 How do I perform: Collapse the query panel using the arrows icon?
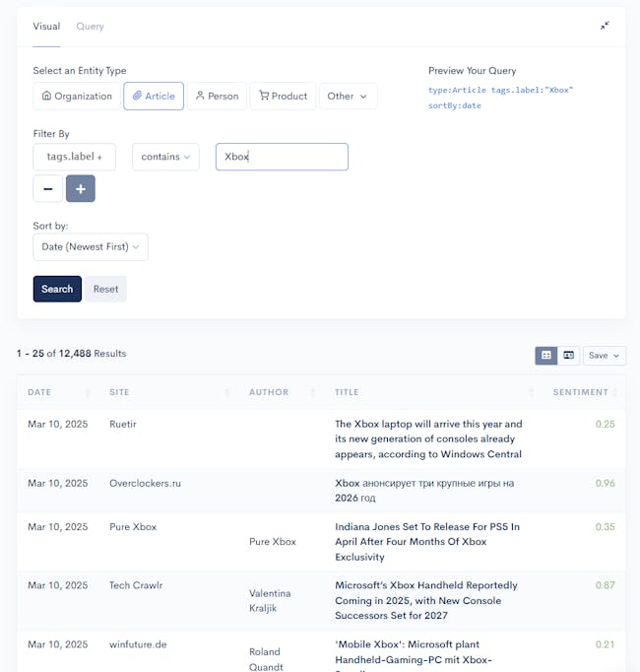click(x=605, y=26)
